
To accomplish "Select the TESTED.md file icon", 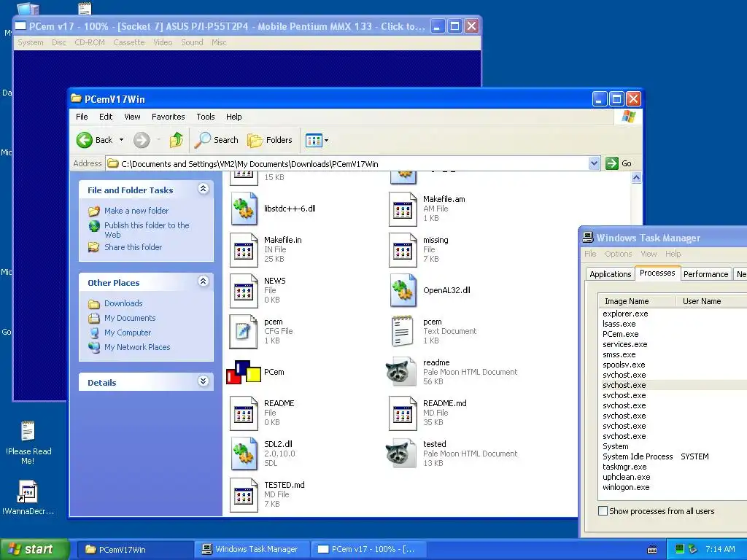I will tap(244, 495).
